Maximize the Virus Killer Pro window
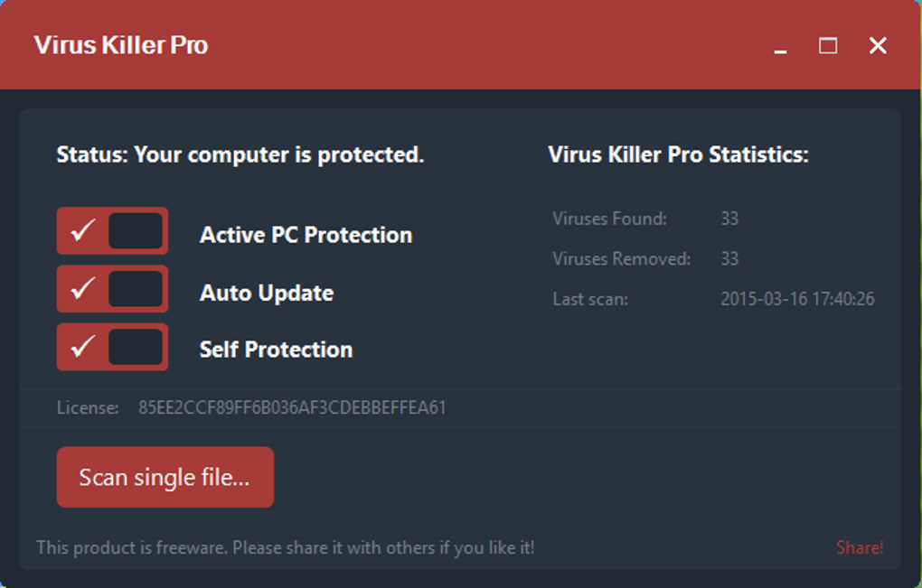 (828, 45)
